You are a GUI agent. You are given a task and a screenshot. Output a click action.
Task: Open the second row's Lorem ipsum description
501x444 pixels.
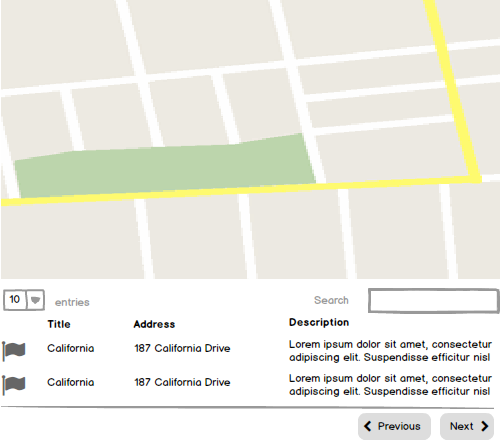[x=390, y=385]
